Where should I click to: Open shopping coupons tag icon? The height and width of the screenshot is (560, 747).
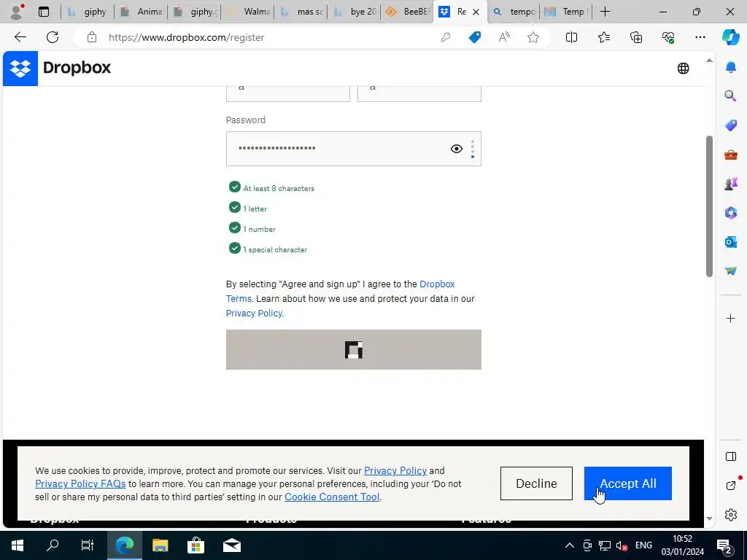tap(475, 37)
